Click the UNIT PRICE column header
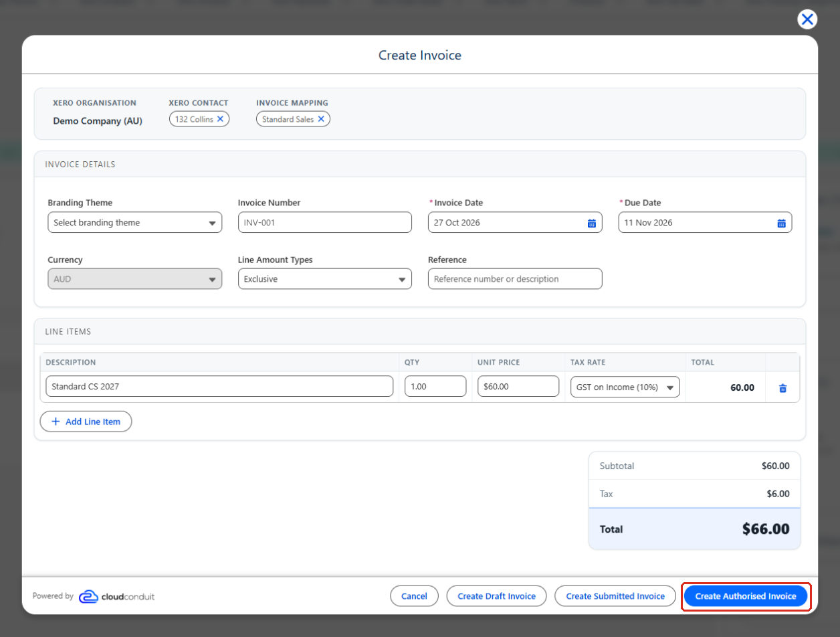 coord(498,363)
